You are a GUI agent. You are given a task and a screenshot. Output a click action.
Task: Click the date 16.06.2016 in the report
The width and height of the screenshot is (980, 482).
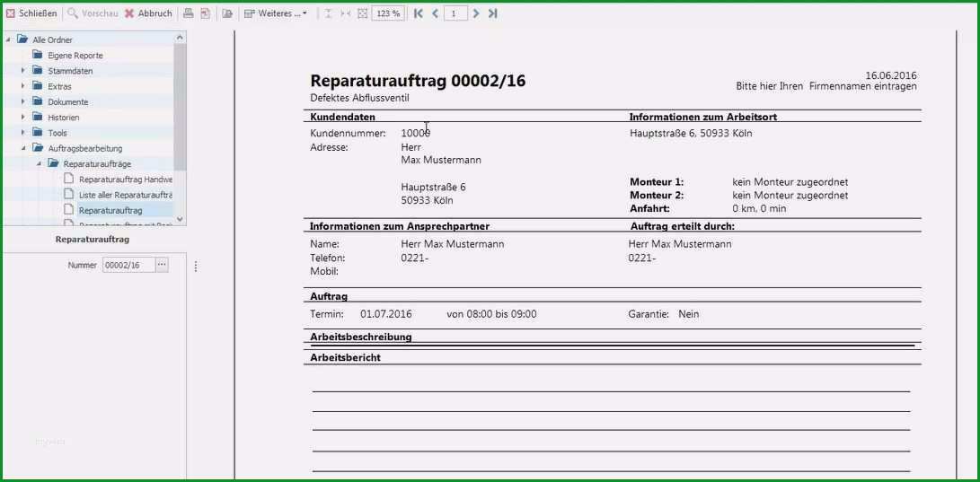[891, 75]
